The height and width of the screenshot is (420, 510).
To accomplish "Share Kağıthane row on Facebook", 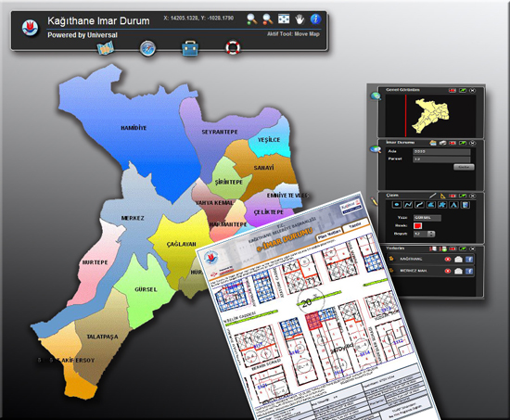I will 469,260.
